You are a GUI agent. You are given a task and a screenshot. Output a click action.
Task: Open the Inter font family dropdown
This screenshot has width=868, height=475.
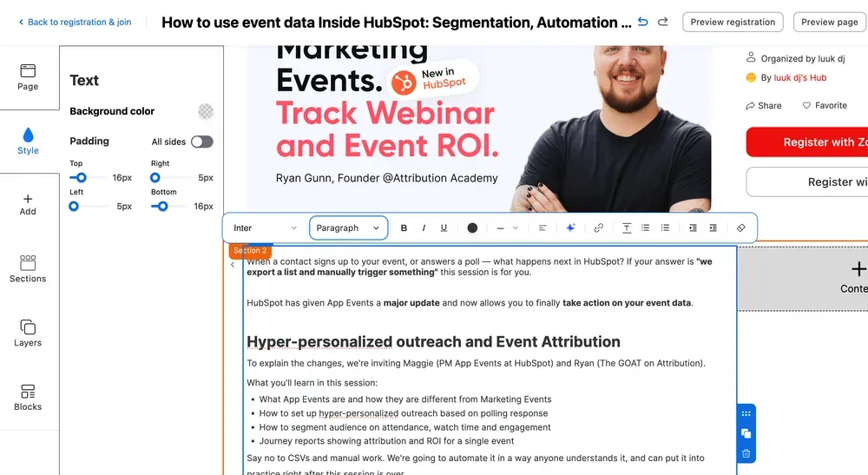tap(266, 228)
